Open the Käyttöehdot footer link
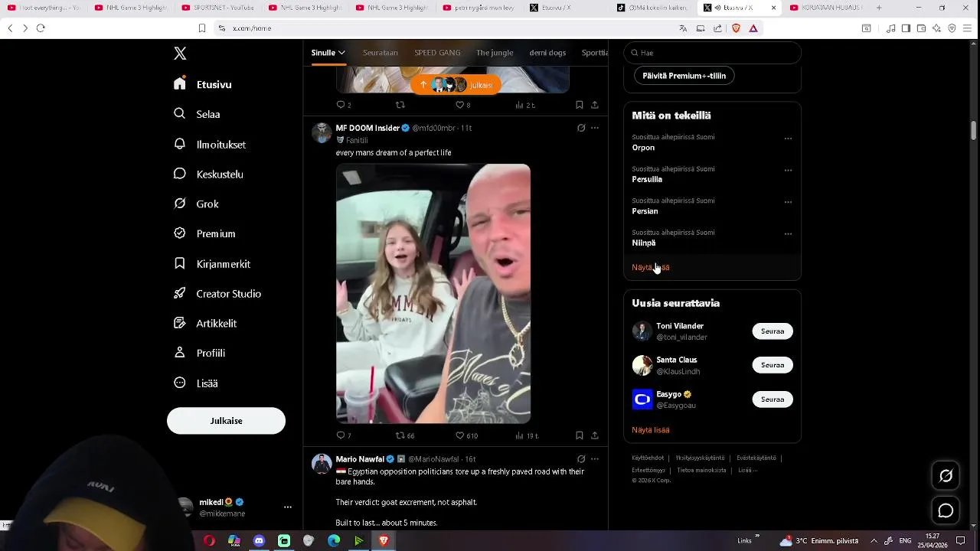This screenshot has height=551, width=980. tap(648, 458)
